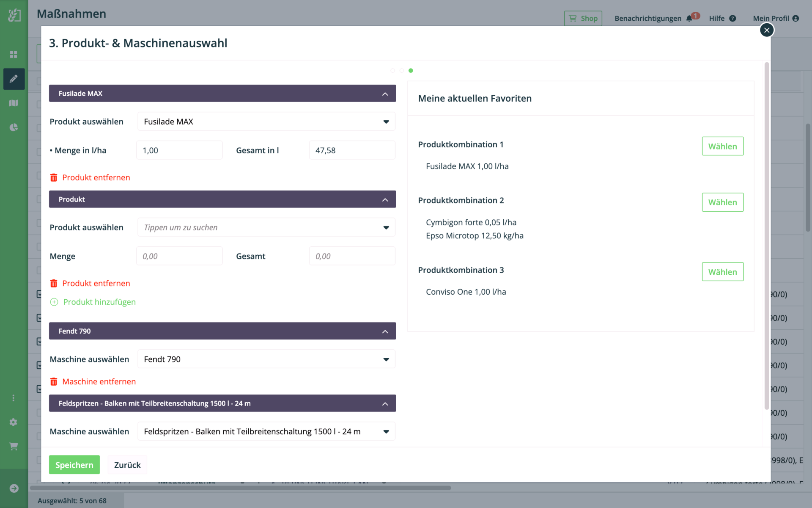Click 'Conviso One 1,00 l/ha' text
The image size is (812, 508).
point(466,292)
